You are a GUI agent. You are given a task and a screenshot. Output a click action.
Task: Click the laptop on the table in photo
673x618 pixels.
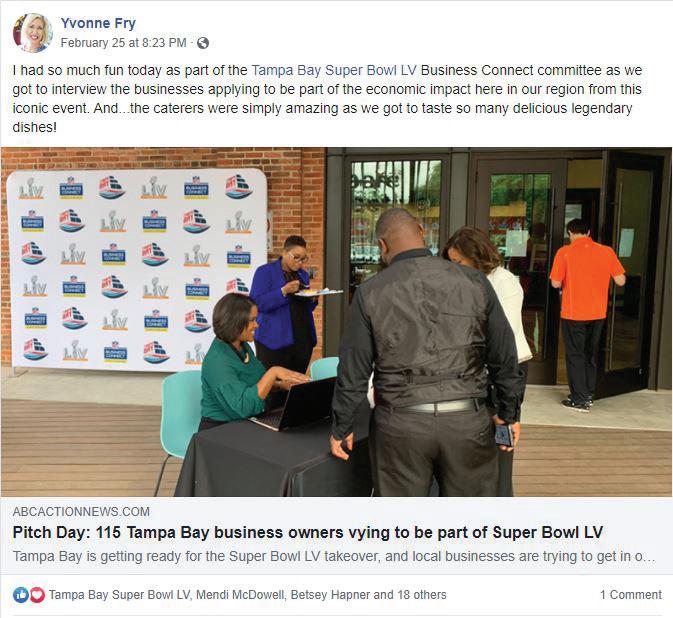pos(296,404)
